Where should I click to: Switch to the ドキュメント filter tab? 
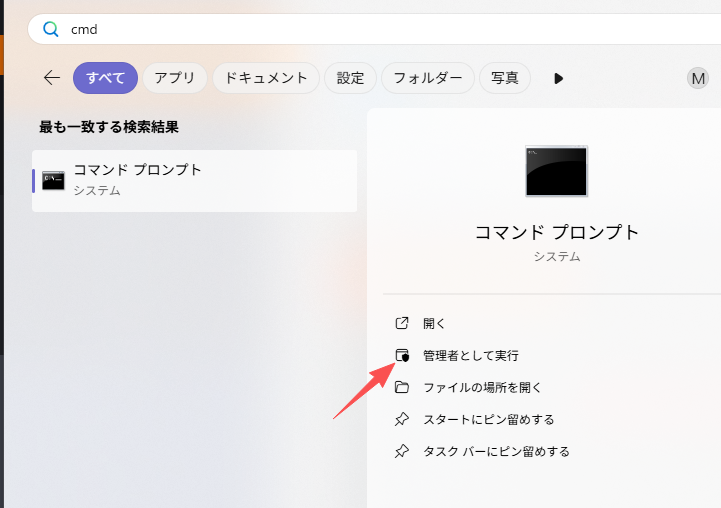click(266, 78)
